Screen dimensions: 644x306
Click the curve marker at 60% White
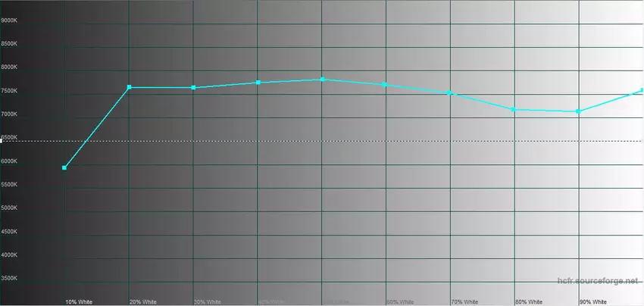click(x=386, y=85)
